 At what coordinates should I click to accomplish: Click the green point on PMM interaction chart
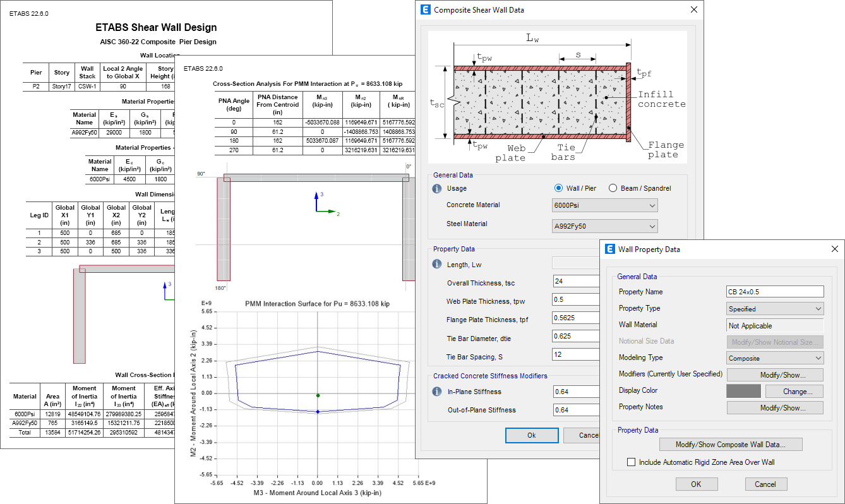pos(318,395)
